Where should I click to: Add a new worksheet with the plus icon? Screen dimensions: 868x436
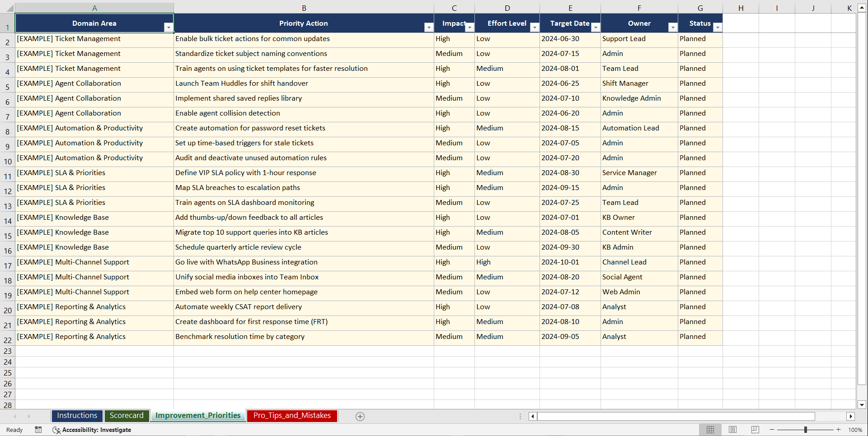(360, 416)
